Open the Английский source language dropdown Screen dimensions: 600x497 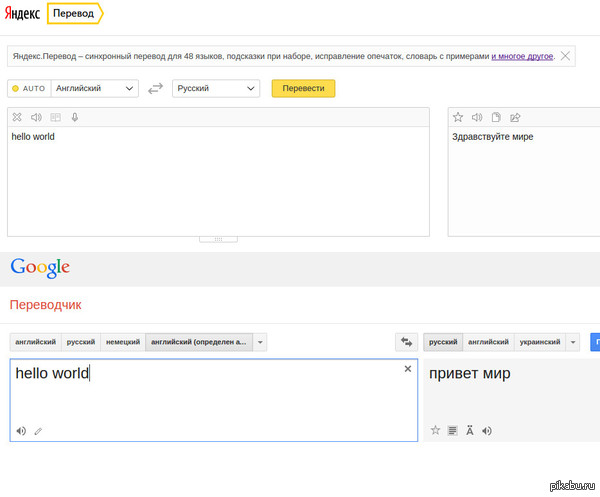tap(95, 88)
